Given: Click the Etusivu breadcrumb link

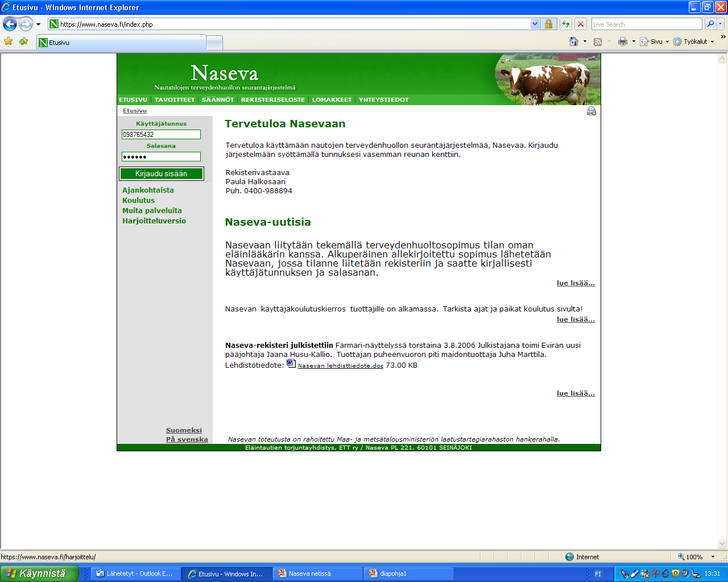Looking at the screenshot, I should tap(135, 111).
